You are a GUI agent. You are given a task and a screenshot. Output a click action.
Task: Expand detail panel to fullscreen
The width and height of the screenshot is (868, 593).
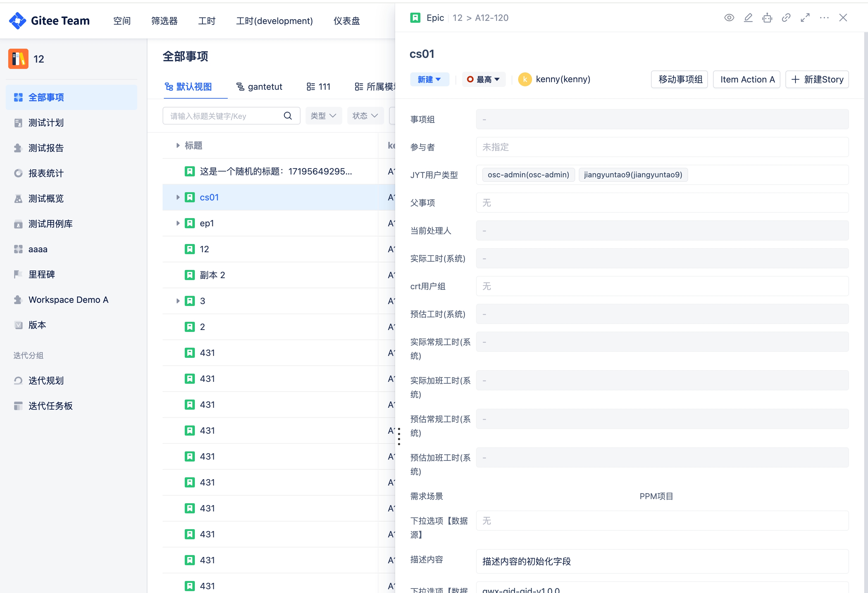[x=805, y=17]
